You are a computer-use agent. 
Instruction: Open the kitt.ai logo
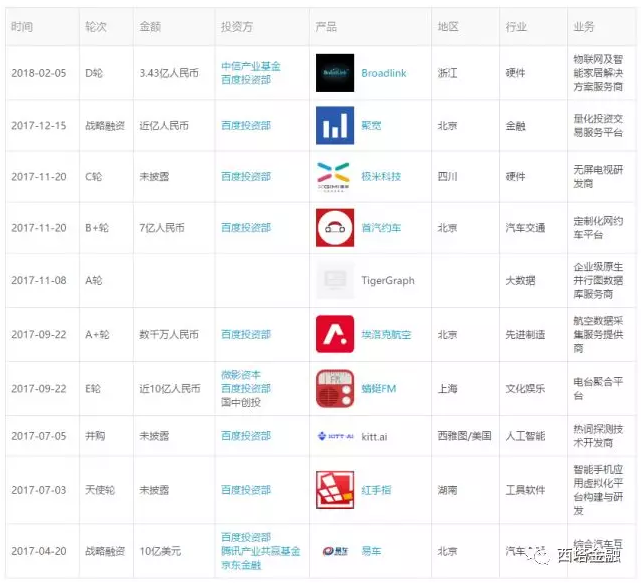(x=335, y=436)
